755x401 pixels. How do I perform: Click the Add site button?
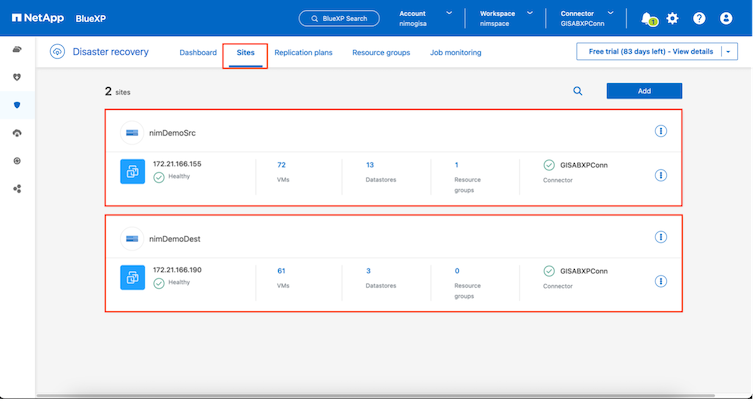click(644, 91)
